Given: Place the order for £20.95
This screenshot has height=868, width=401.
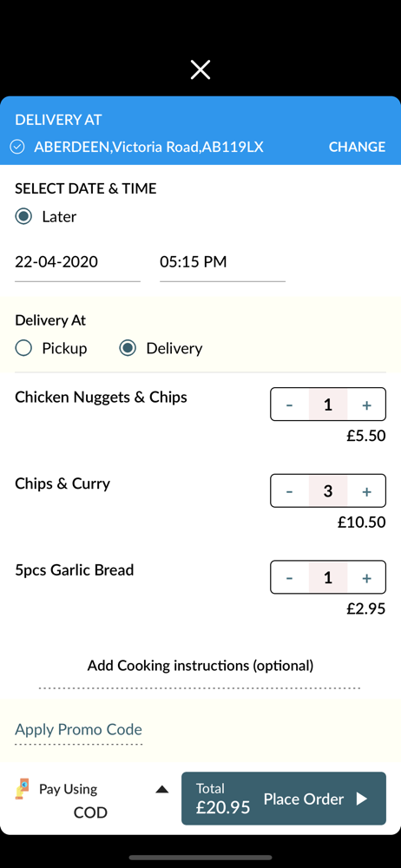Looking at the screenshot, I should [284, 799].
